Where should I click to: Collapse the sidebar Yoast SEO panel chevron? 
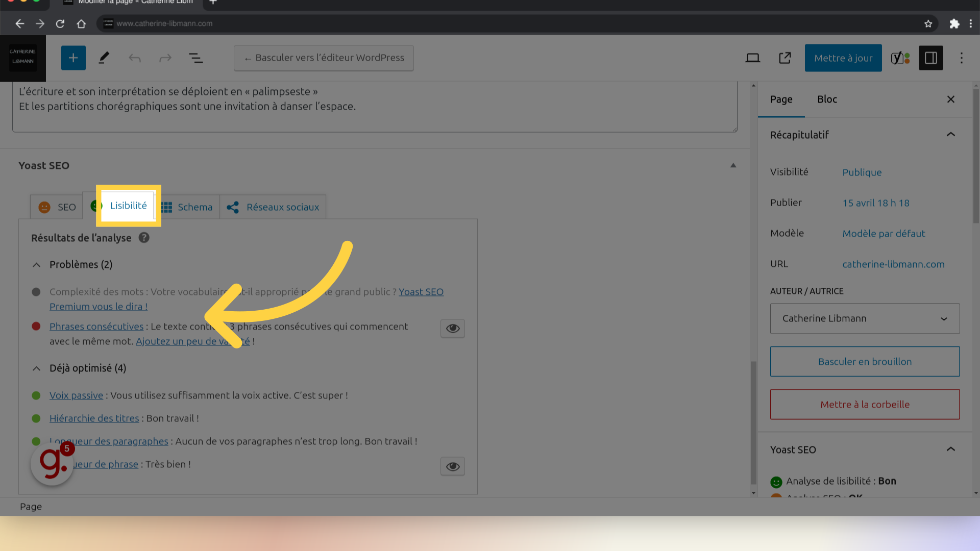[x=950, y=449]
